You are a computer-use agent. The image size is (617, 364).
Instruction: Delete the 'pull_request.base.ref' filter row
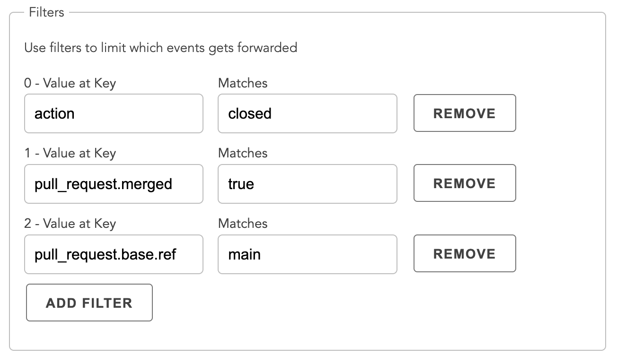(x=464, y=254)
